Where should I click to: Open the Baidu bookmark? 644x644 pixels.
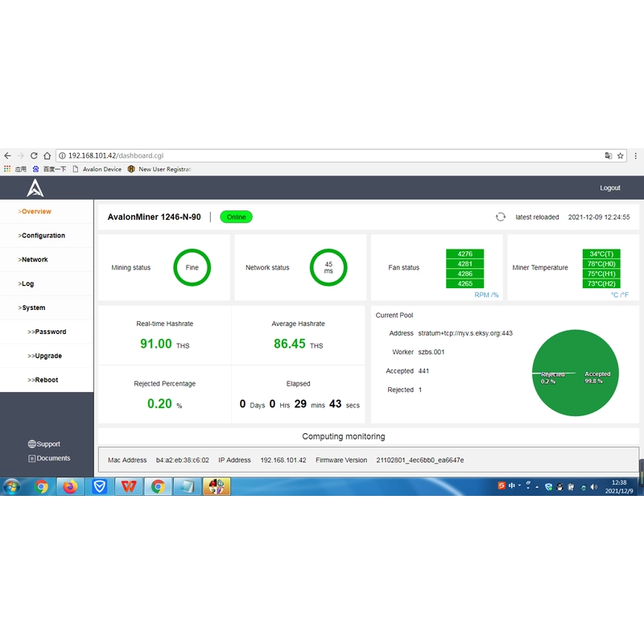[x=49, y=169]
